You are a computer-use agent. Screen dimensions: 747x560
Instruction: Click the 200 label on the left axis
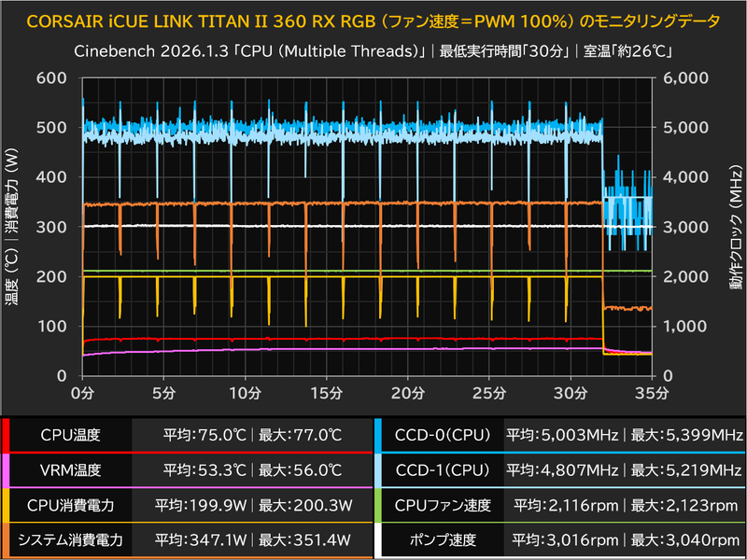[51, 276]
